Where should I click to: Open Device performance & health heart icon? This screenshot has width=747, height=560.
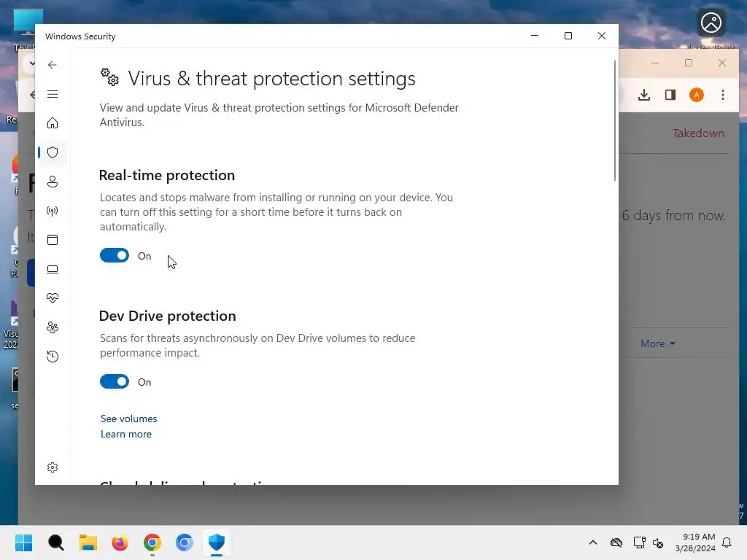tap(53, 298)
